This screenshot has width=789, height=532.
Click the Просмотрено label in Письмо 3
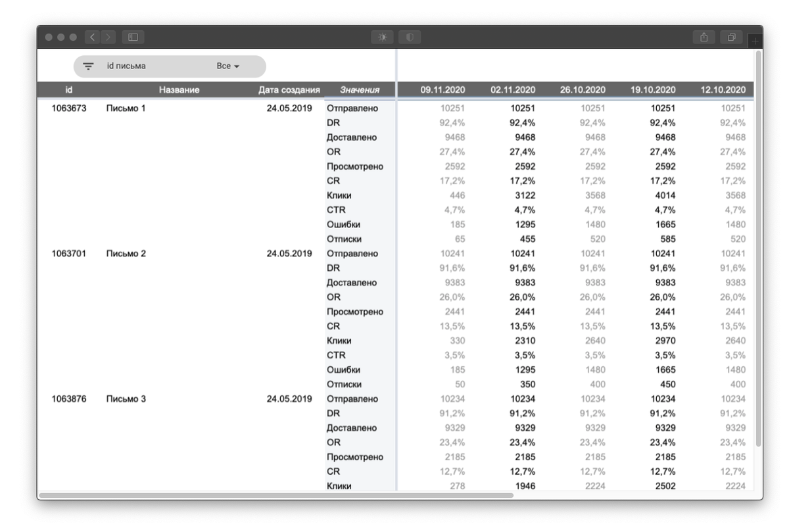pos(355,457)
